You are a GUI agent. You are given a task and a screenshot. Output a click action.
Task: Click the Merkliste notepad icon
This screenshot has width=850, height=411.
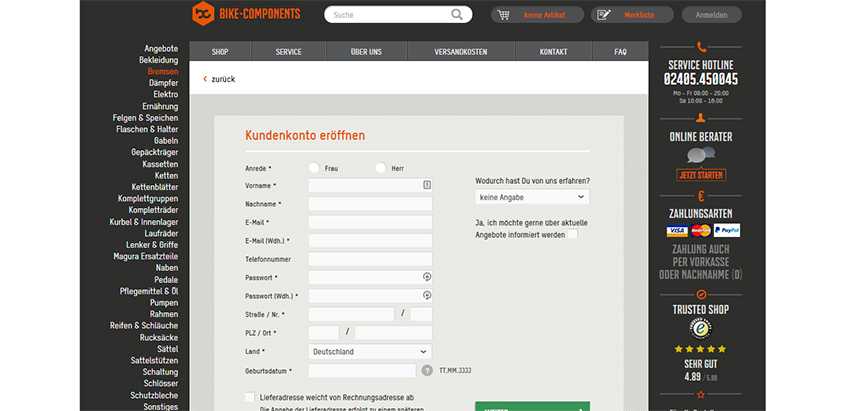point(603,15)
